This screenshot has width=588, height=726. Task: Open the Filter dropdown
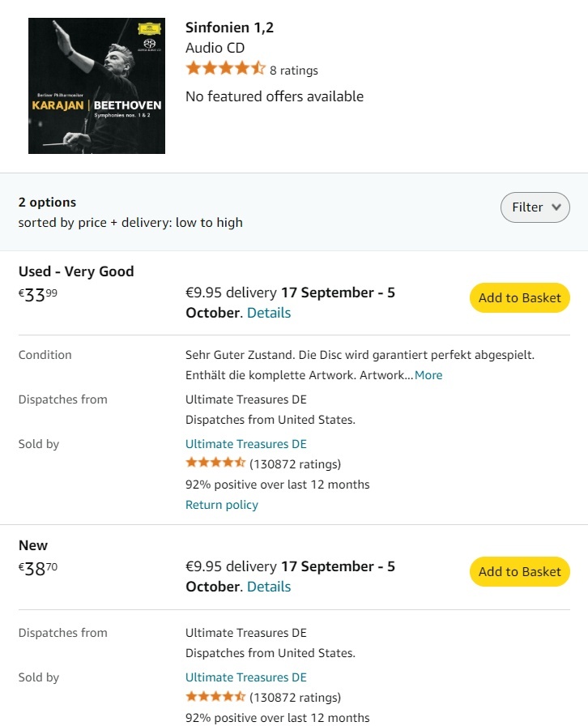pos(535,207)
